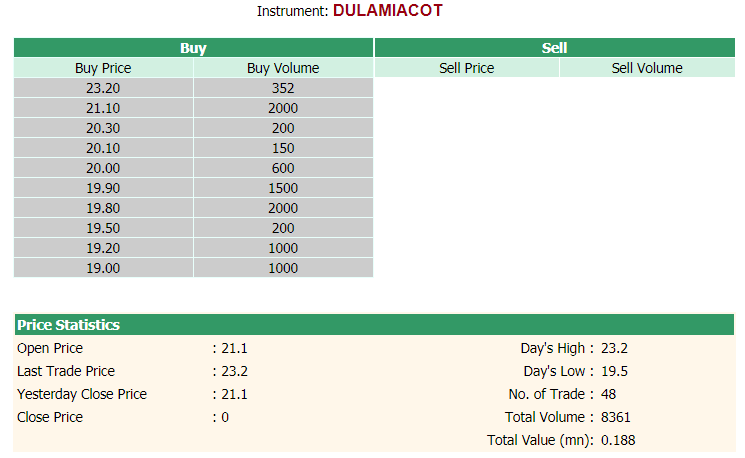Click the Total Volume value 8361
Image resolution: width=745 pixels, height=458 pixels.
[x=615, y=417]
